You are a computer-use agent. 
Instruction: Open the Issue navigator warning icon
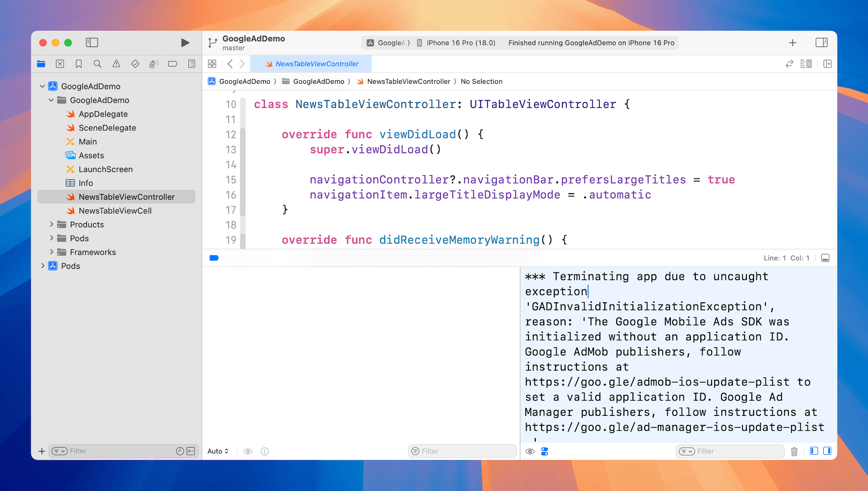tap(116, 64)
